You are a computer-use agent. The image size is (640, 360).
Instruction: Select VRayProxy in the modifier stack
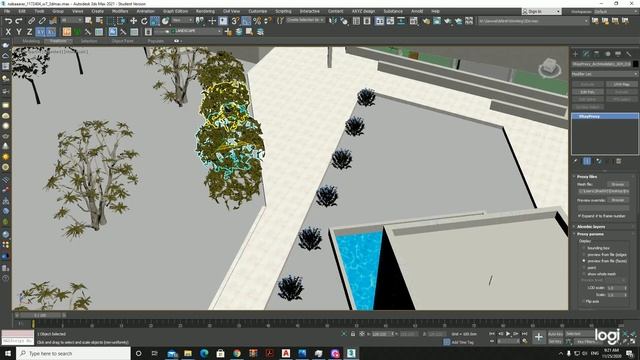pos(604,117)
